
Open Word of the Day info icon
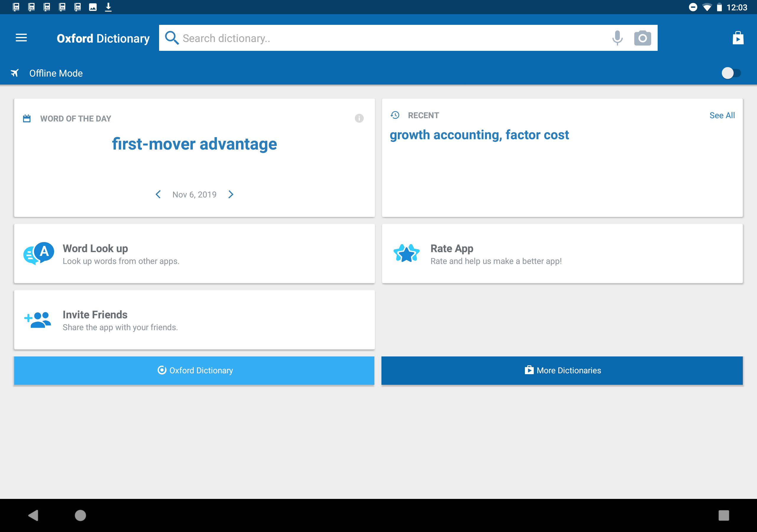(x=359, y=118)
